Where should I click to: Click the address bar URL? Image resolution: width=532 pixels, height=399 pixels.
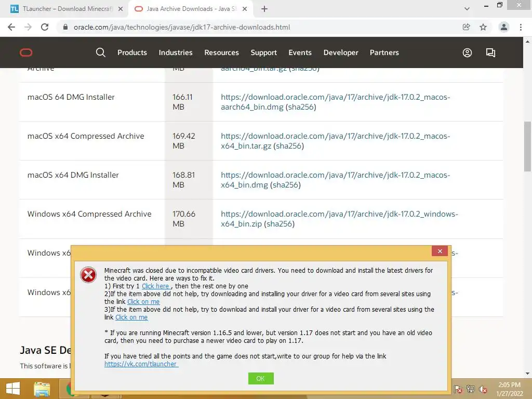point(182,27)
